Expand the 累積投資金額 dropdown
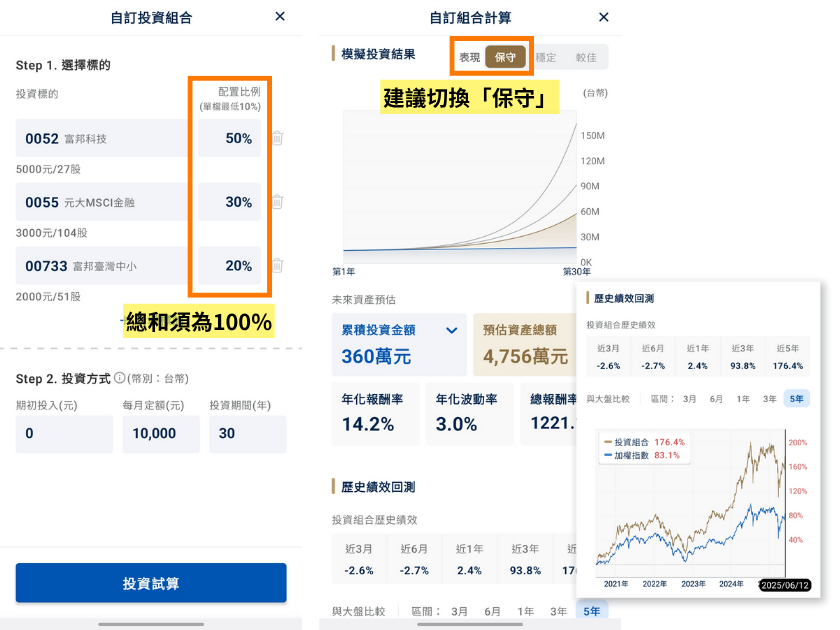 click(x=450, y=329)
